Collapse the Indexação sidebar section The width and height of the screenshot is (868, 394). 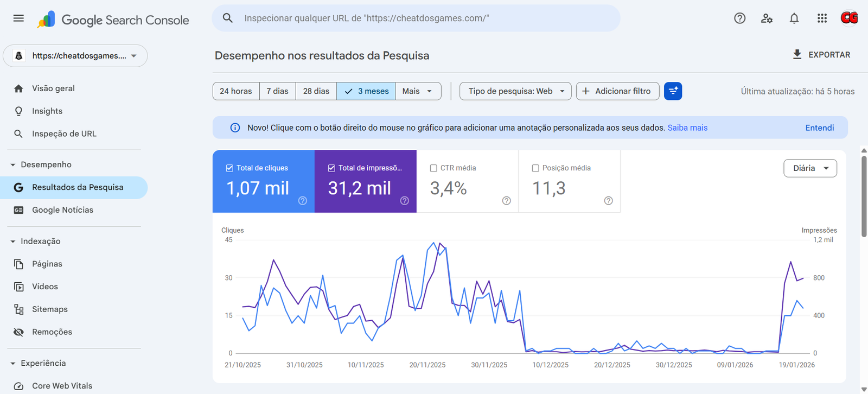pyautogui.click(x=13, y=242)
